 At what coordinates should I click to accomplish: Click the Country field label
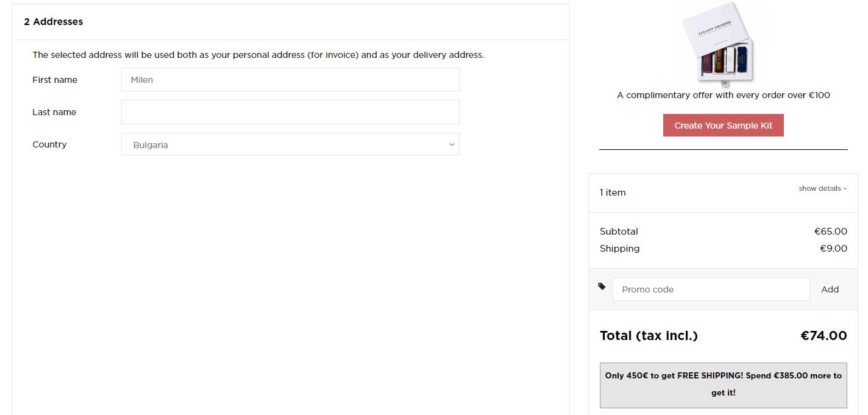(x=49, y=144)
